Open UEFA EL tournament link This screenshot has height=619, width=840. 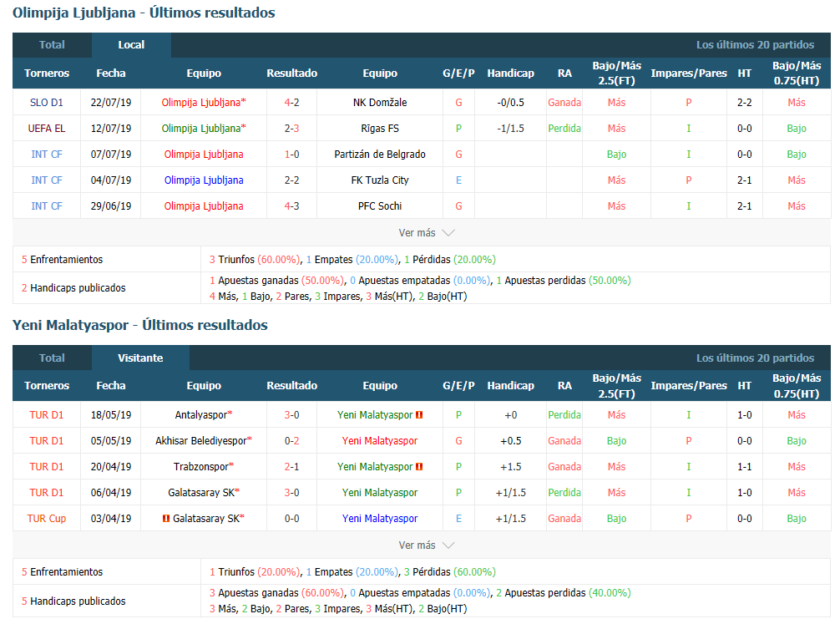tap(47, 129)
